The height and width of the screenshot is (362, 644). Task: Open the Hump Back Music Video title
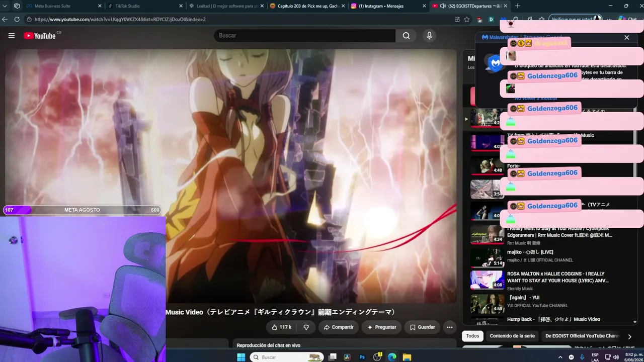pos(553,319)
